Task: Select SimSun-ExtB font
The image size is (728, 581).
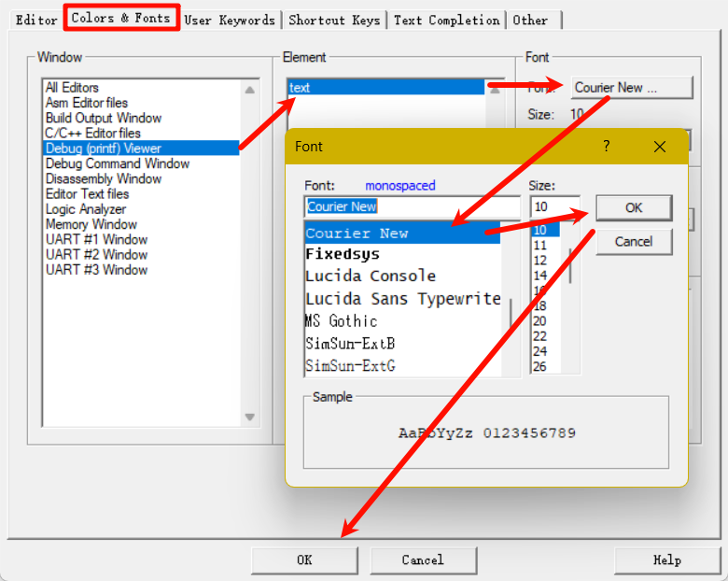Action: (402, 344)
